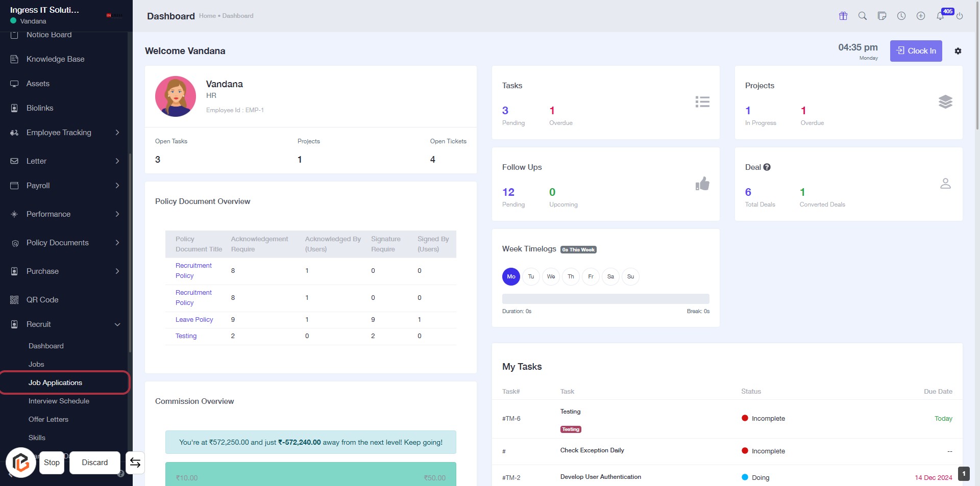Click the plus circle add icon

click(921, 16)
